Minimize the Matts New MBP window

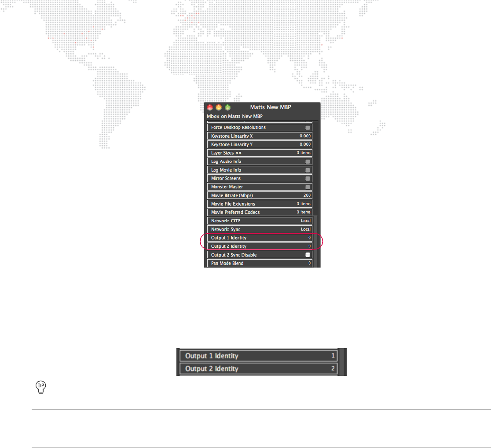(219, 107)
